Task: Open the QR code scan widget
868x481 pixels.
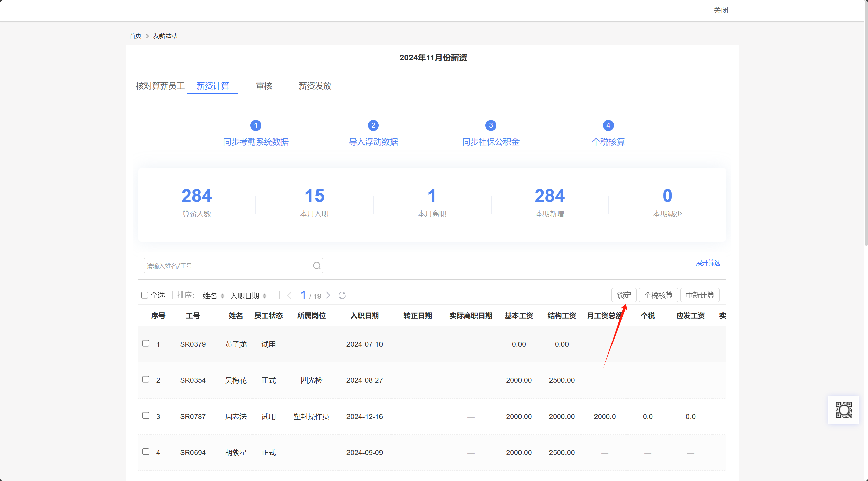Action: coord(843,410)
